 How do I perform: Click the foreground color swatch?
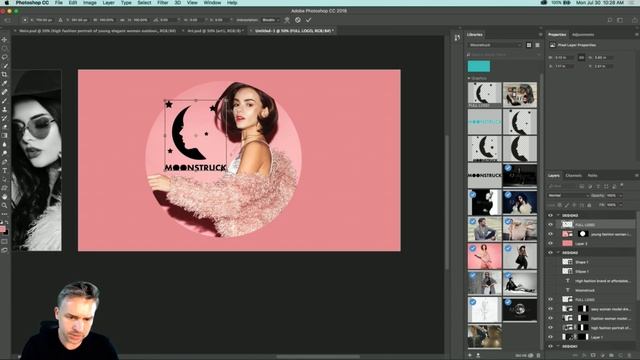click(x=3, y=229)
